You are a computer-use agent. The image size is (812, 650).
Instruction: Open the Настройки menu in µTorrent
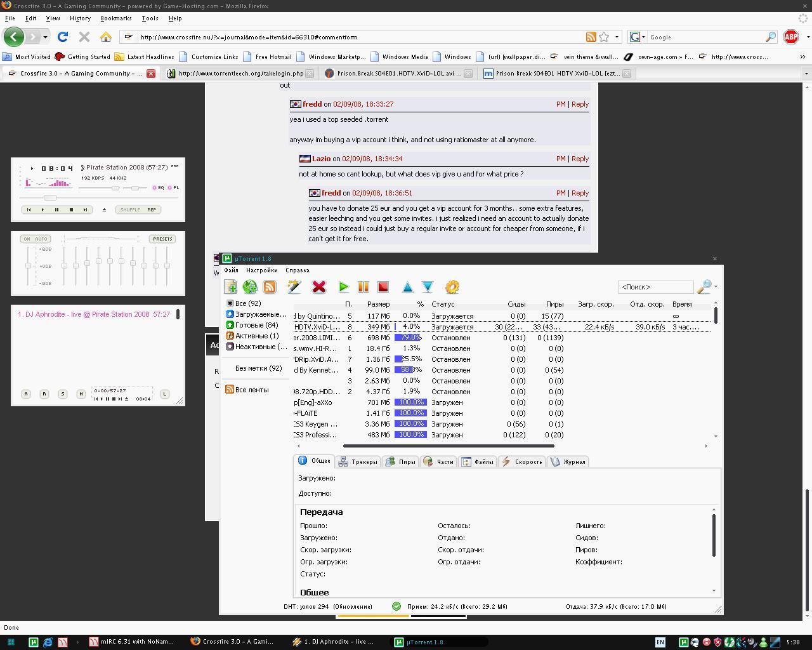click(x=262, y=270)
